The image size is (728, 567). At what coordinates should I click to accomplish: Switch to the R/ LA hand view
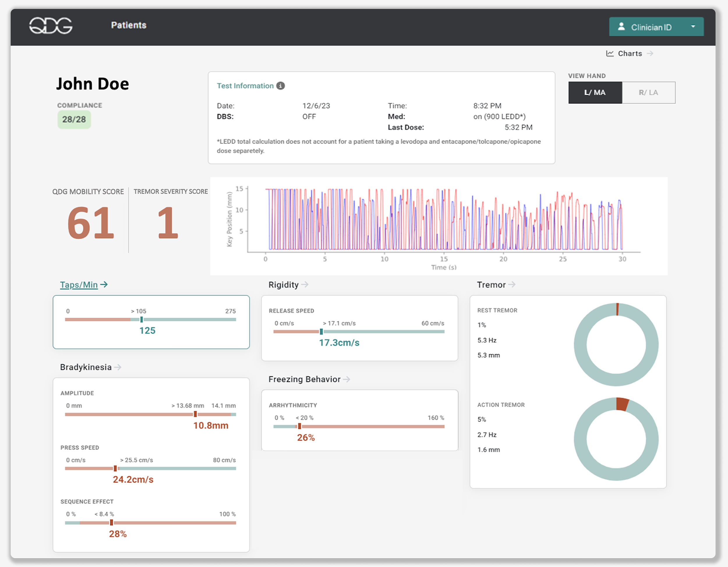pyautogui.click(x=648, y=92)
